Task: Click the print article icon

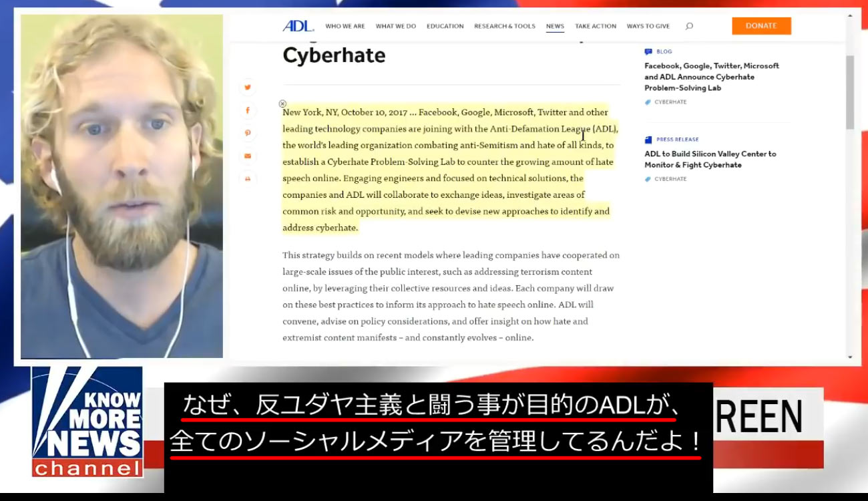Action: (x=248, y=179)
